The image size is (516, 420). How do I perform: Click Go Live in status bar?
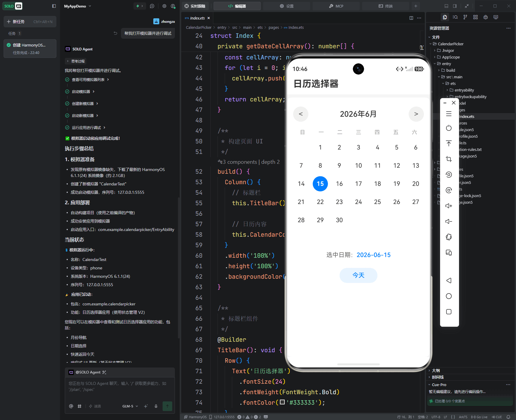(x=479, y=417)
